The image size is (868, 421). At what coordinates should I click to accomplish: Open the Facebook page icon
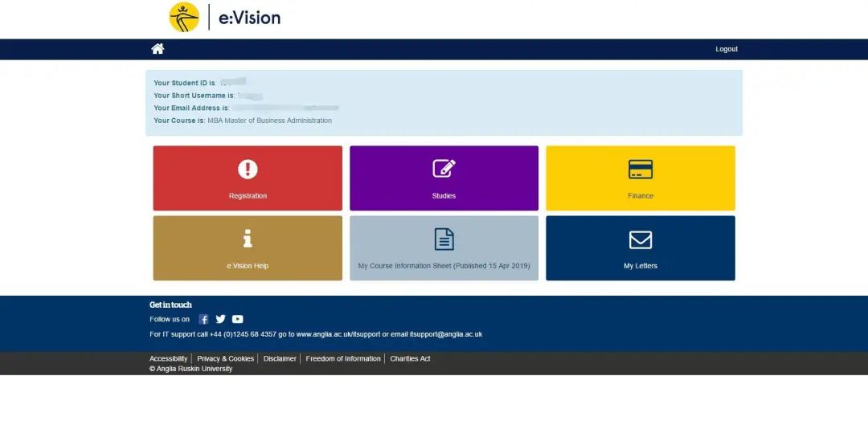203,319
